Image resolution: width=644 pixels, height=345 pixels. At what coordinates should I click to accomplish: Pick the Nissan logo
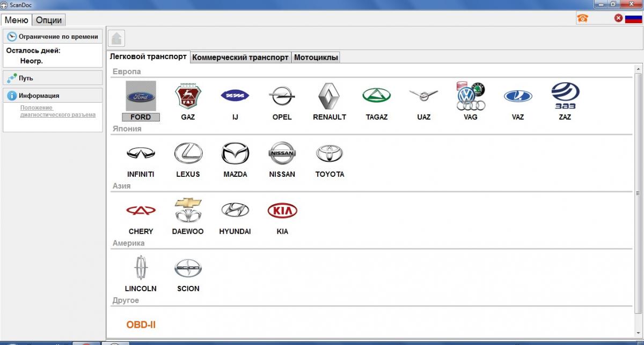point(282,154)
